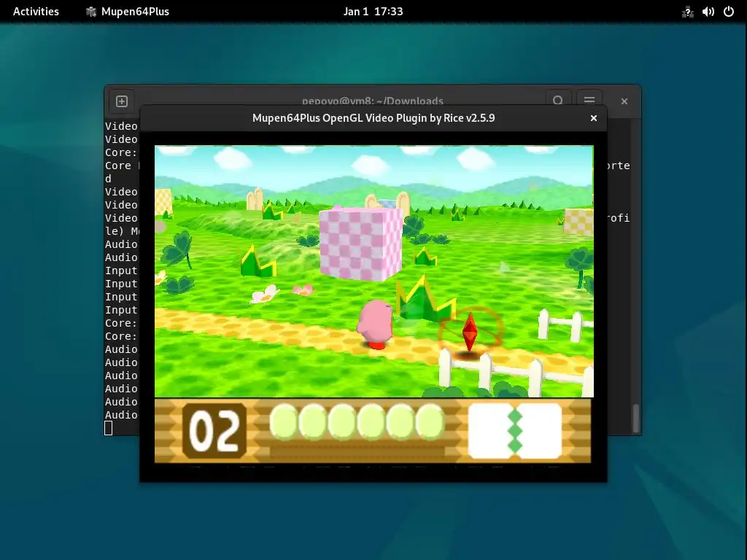
Task: Open the terminal hamburger menu
Action: [x=589, y=101]
